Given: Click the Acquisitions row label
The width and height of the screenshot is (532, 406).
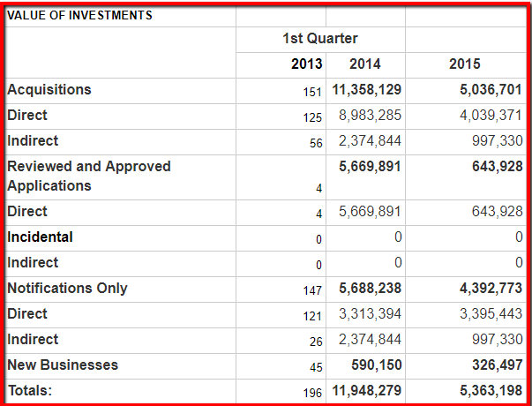Looking at the screenshot, I should click(49, 90).
